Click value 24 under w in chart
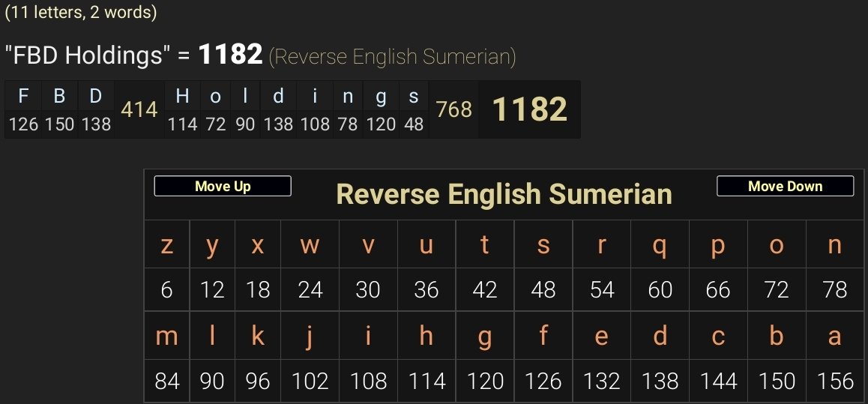This screenshot has width=868, height=404. [x=310, y=290]
